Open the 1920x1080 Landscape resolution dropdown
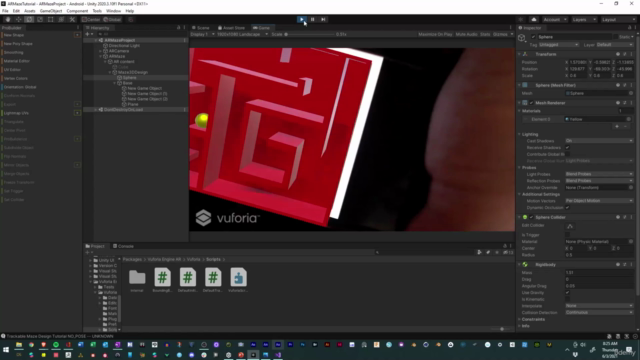 click(242, 34)
